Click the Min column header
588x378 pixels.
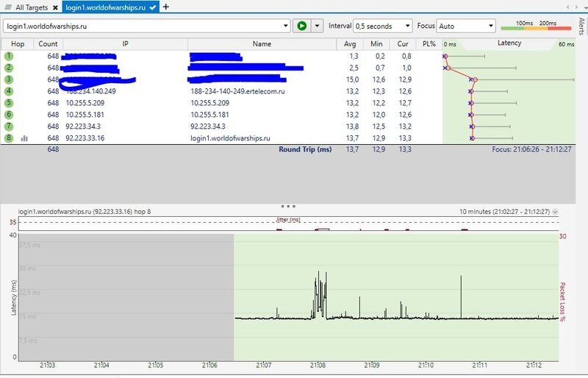click(376, 44)
